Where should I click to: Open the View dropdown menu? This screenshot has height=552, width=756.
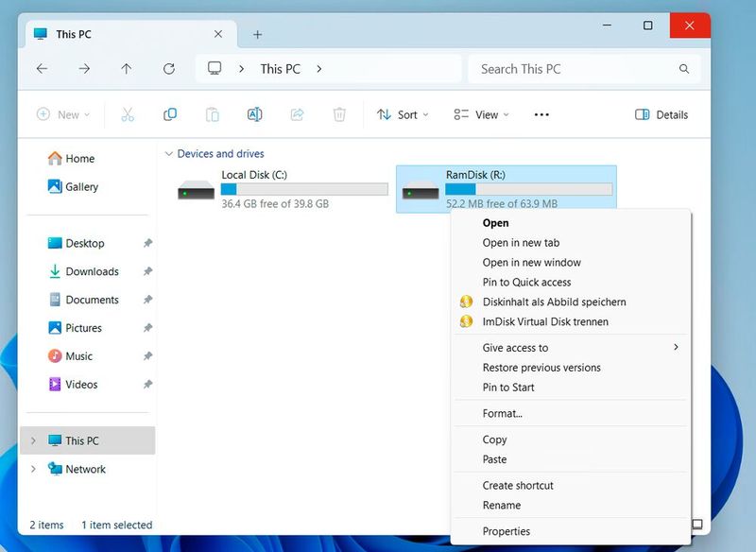pyautogui.click(x=481, y=114)
